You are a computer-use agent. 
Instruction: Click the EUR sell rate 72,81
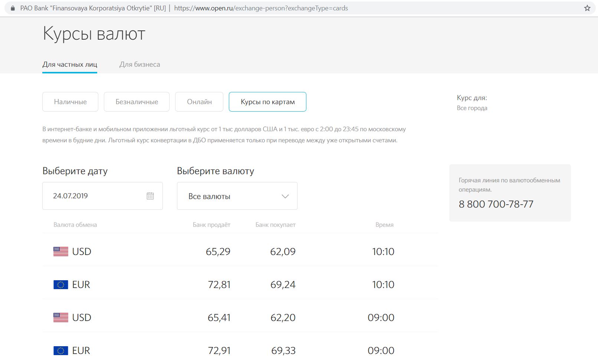(x=219, y=285)
